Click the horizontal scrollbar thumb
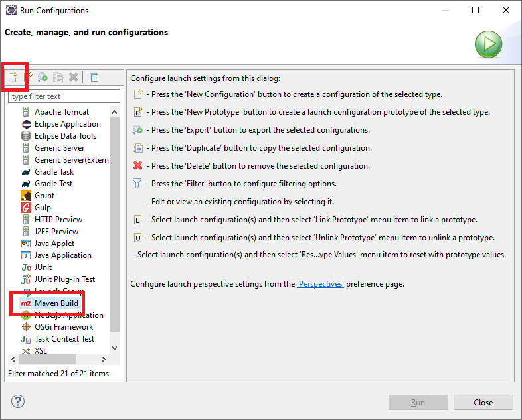 click(x=48, y=360)
